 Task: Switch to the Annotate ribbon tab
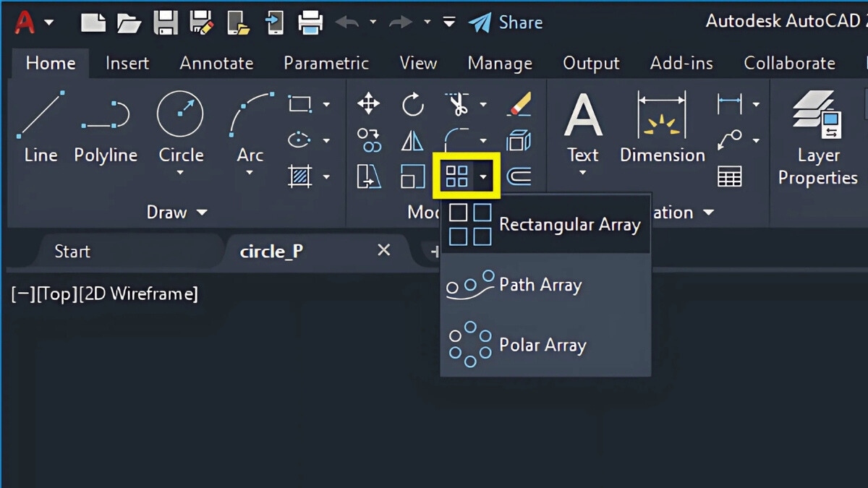point(216,64)
